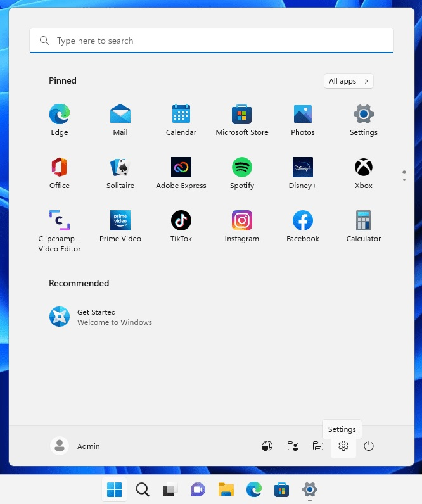Open taskbar Search magnifier
The width and height of the screenshot is (422, 504).
[142, 489]
